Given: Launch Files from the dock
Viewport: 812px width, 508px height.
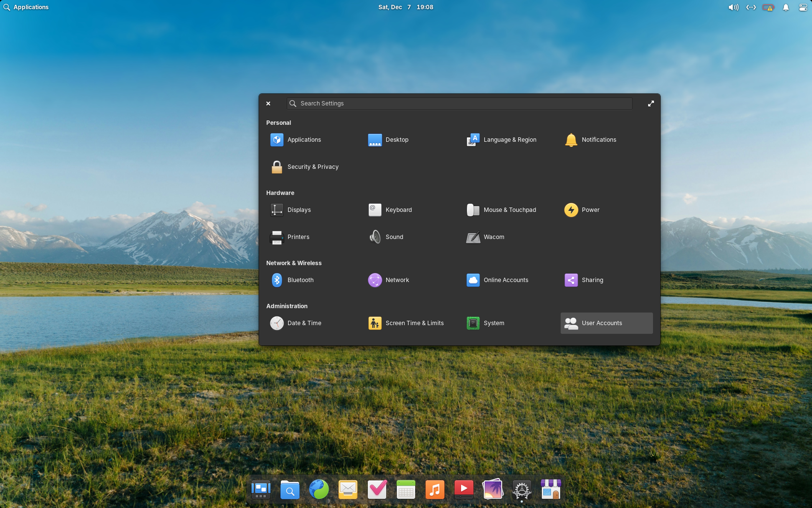Looking at the screenshot, I should (290, 490).
